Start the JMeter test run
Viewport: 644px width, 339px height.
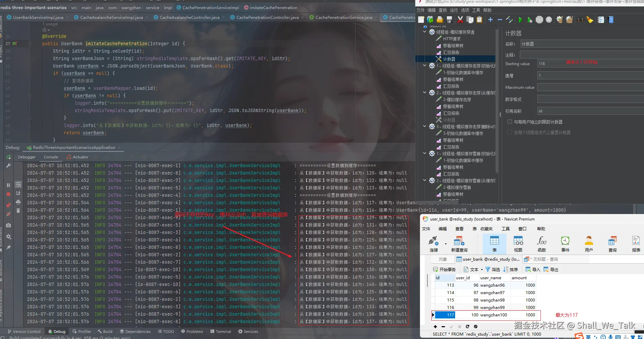tap(521, 20)
